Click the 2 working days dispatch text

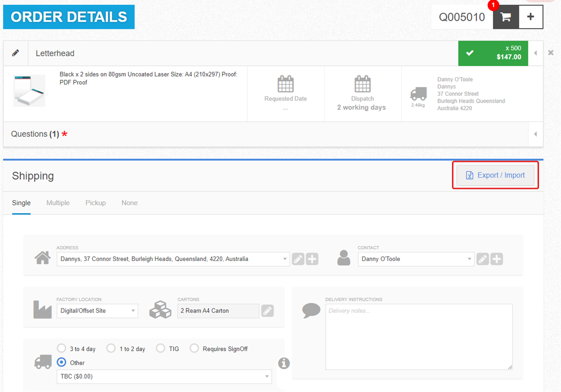tap(361, 107)
